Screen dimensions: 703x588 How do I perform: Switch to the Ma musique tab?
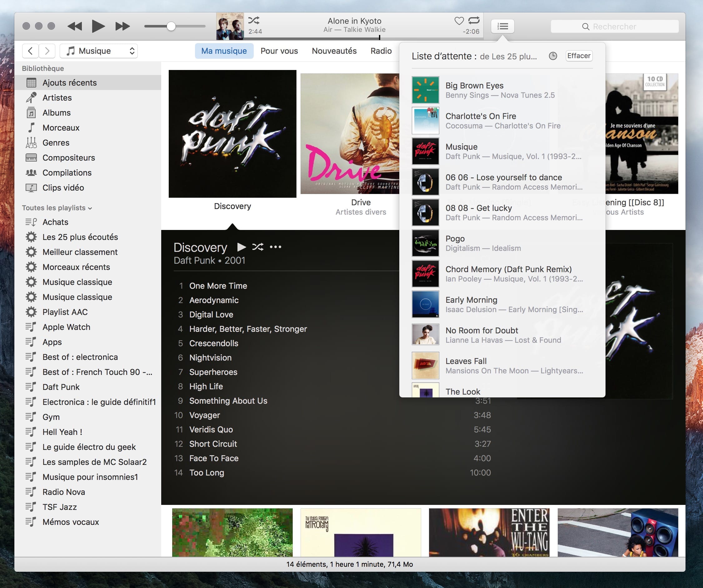[x=224, y=51]
